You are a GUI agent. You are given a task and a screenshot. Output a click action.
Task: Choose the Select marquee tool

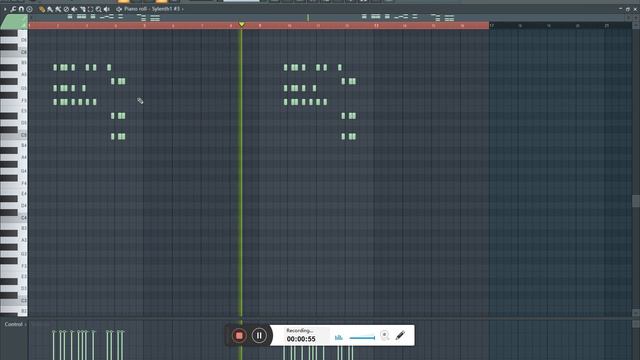click(x=91, y=9)
